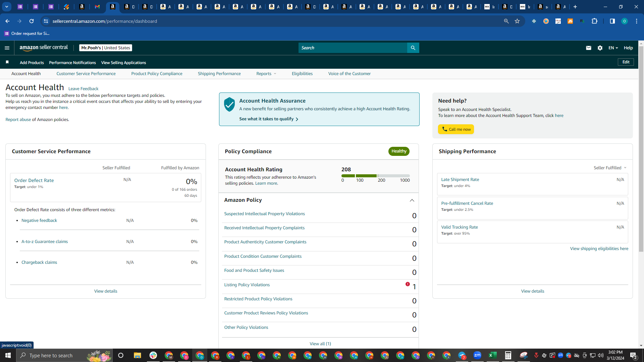Click the Amazon Seller Central logo
Screen dimensions: 644x362
pyautogui.click(x=44, y=48)
